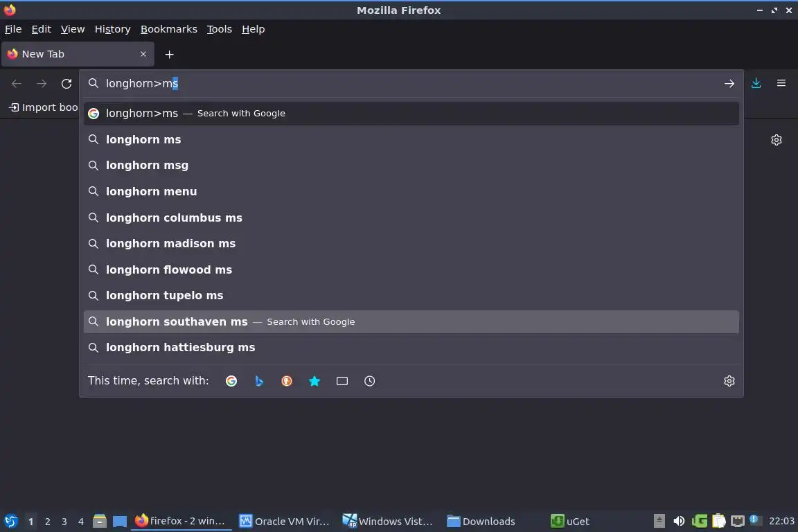Screen dimensions: 798x532
Task: Choose suggestion 'longhorn msg'
Action: [411, 166]
